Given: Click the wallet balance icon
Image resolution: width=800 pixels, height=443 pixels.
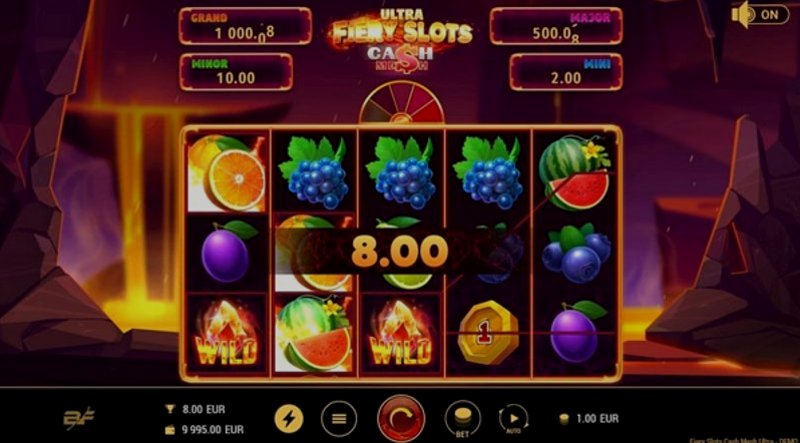Looking at the screenshot, I should [x=170, y=430].
